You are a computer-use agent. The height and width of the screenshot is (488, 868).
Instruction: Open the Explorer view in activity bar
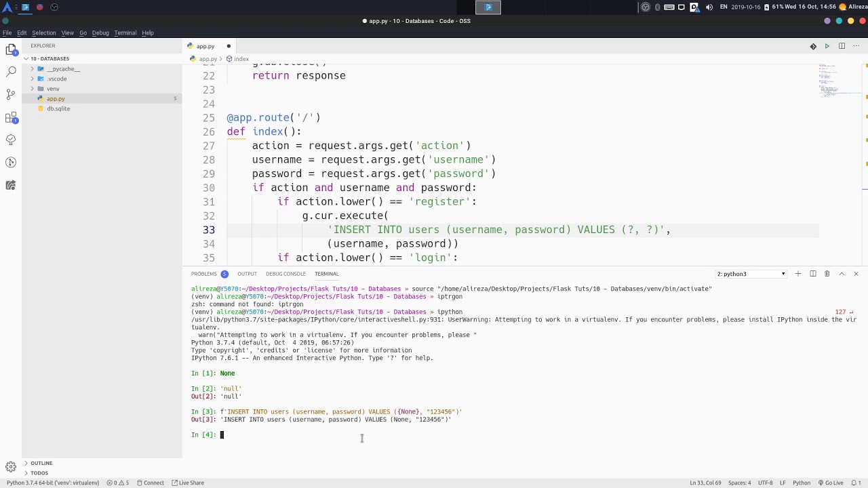point(11,49)
